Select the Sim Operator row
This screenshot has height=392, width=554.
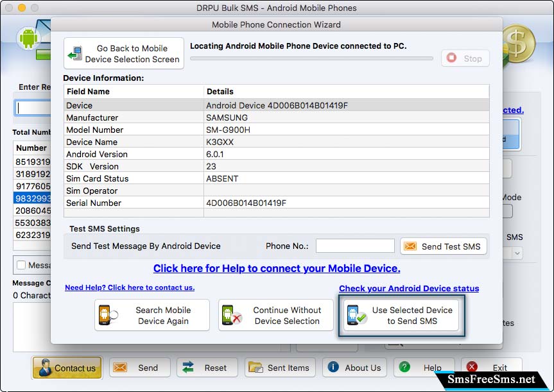[276, 191]
